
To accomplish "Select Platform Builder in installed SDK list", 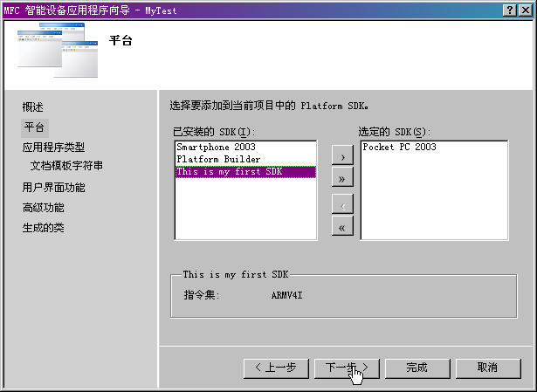I will pyautogui.click(x=245, y=160).
